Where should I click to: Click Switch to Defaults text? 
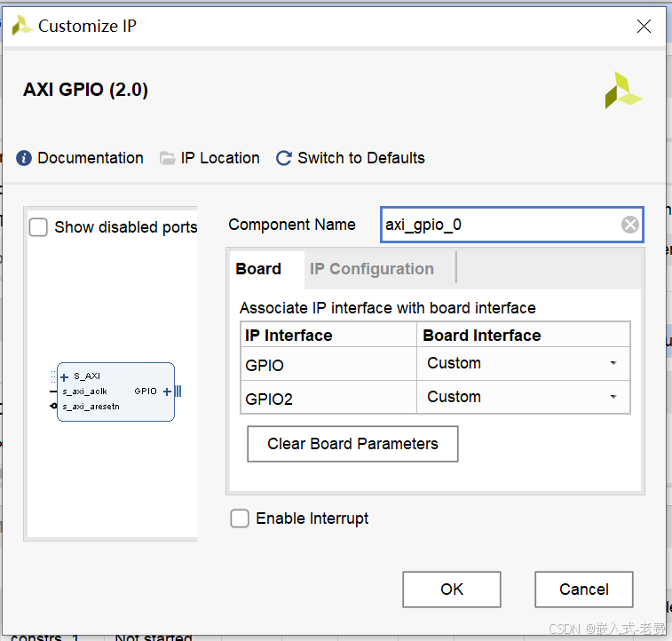[x=361, y=158]
